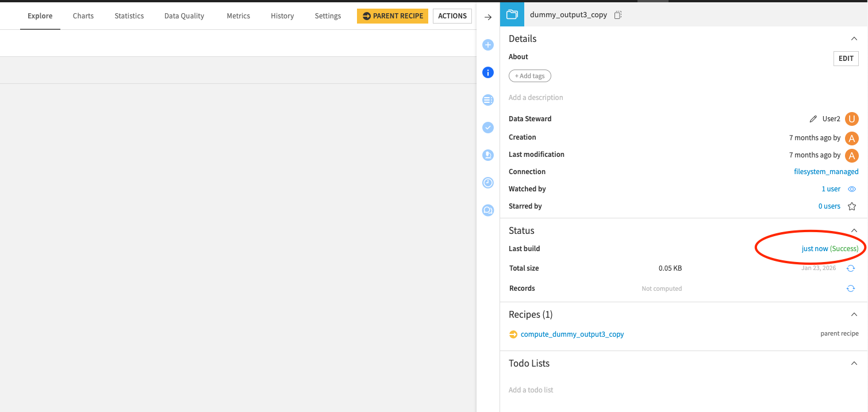The image size is (868, 412).
Task: Click the Add tags button
Action: pos(530,76)
